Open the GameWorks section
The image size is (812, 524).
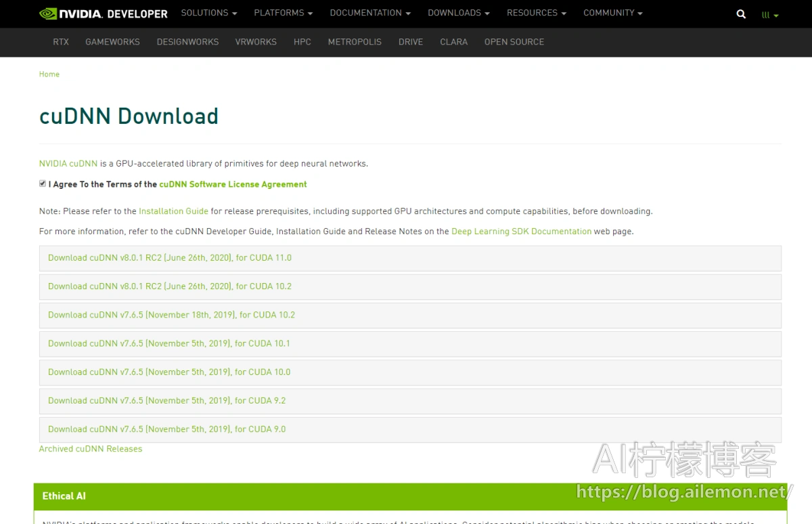click(x=112, y=42)
